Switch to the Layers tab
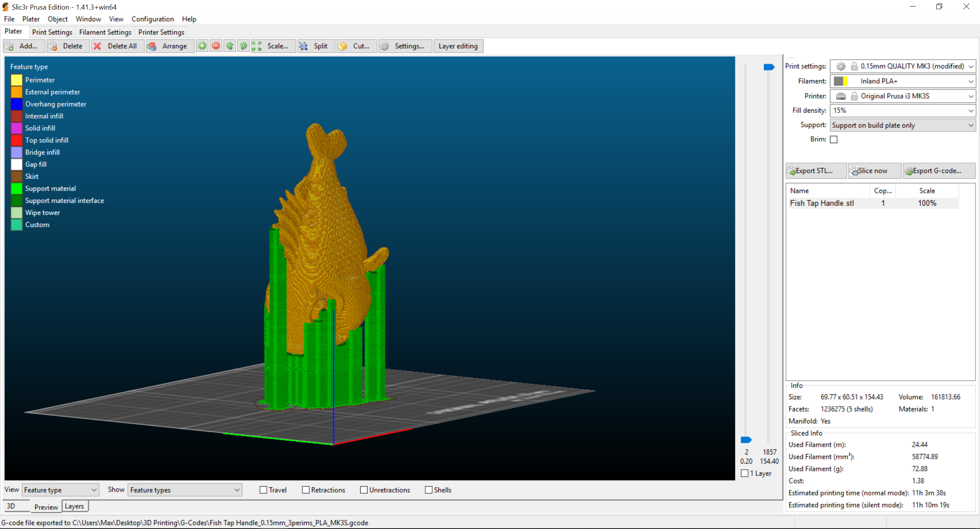The height and width of the screenshot is (529, 980). (x=75, y=506)
